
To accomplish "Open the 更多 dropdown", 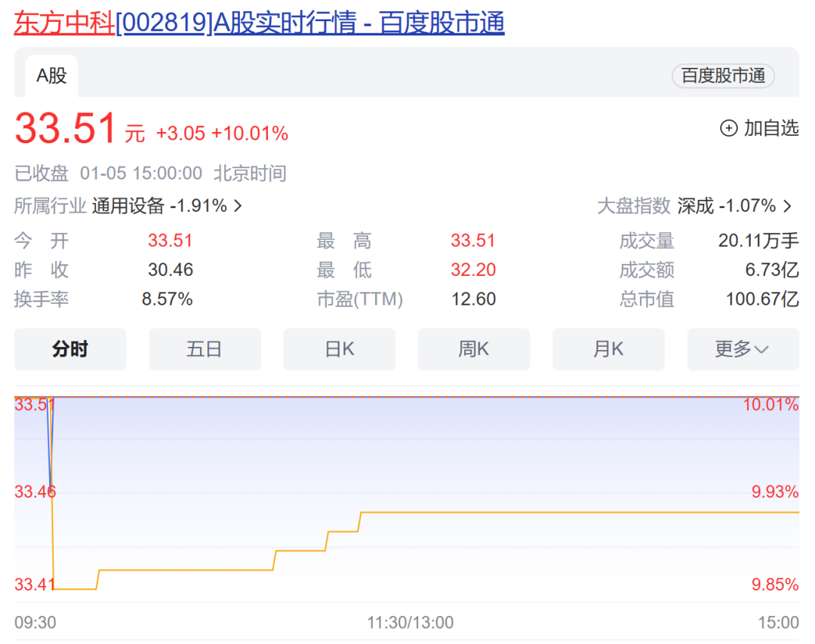I will (743, 349).
